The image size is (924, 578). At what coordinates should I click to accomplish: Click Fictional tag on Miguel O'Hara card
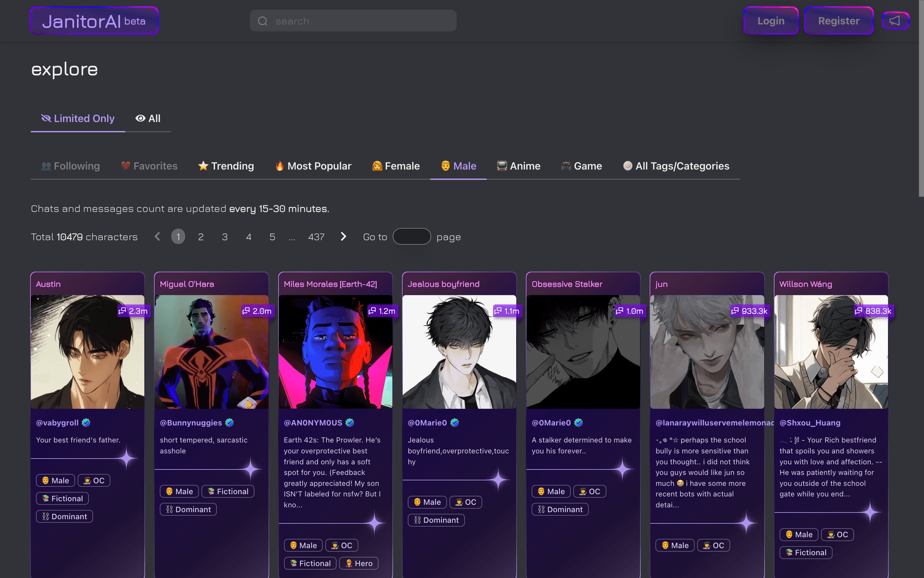tap(228, 491)
